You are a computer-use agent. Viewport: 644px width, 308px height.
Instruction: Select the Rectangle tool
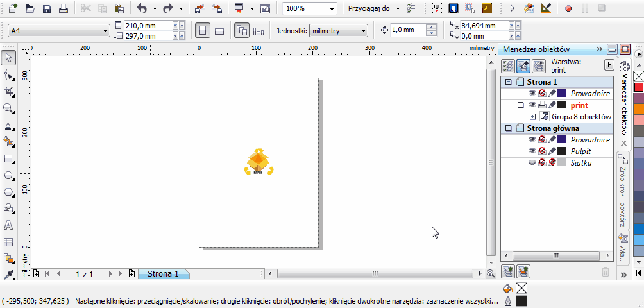(x=8, y=159)
